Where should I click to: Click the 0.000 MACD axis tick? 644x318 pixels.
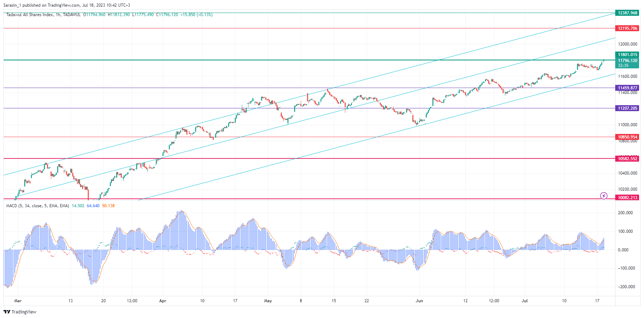[623, 250]
